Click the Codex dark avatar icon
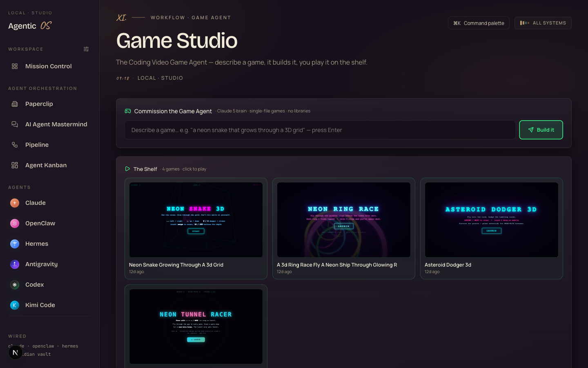Viewport: 588px width, 368px height. tap(15, 285)
